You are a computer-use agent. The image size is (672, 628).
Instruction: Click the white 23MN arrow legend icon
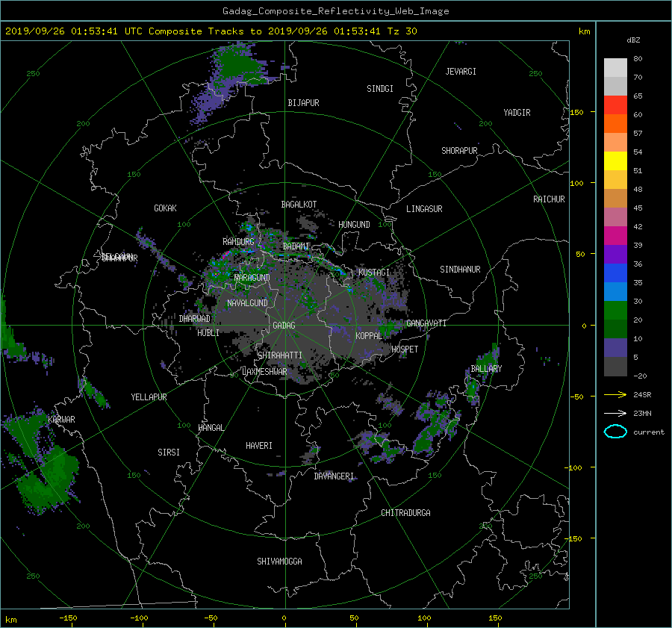(615, 413)
